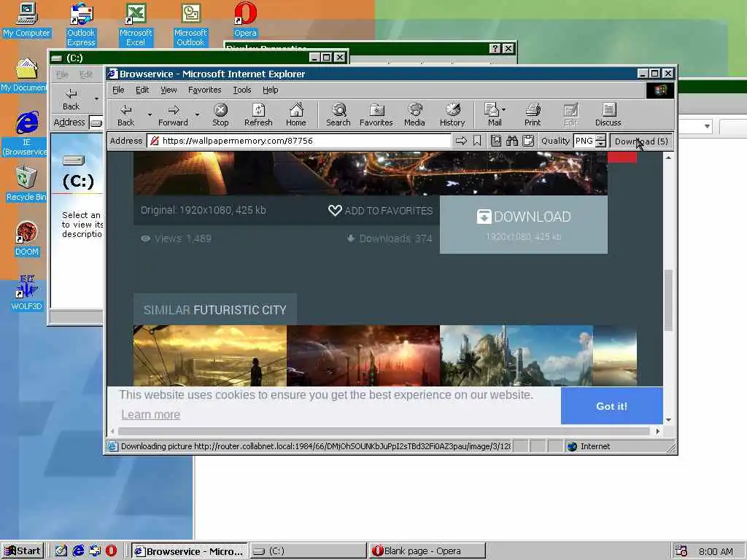
Task: Click the Mail toolbar icon
Action: click(492, 114)
